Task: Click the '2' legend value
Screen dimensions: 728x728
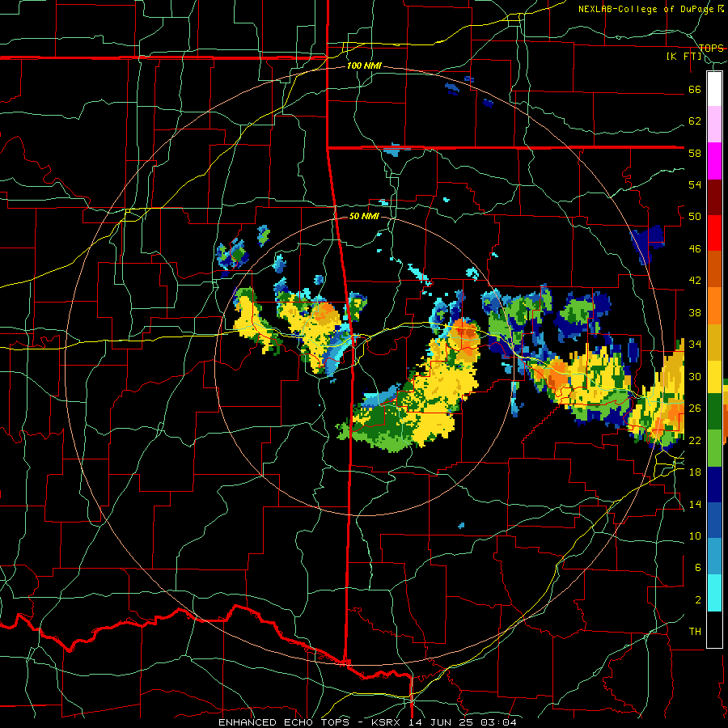Action: pyautogui.click(x=698, y=600)
